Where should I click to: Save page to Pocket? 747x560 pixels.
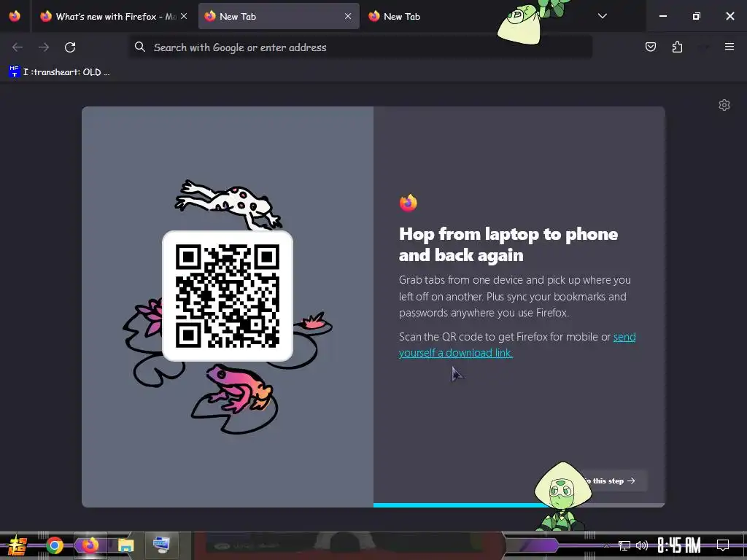[x=650, y=47]
